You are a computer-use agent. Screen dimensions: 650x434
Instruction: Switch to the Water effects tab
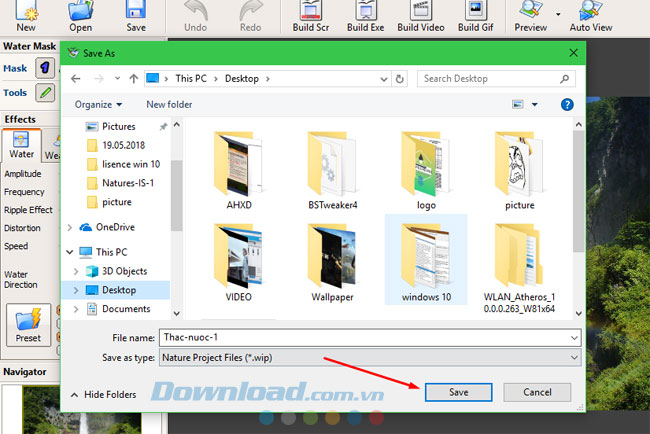pos(22,145)
